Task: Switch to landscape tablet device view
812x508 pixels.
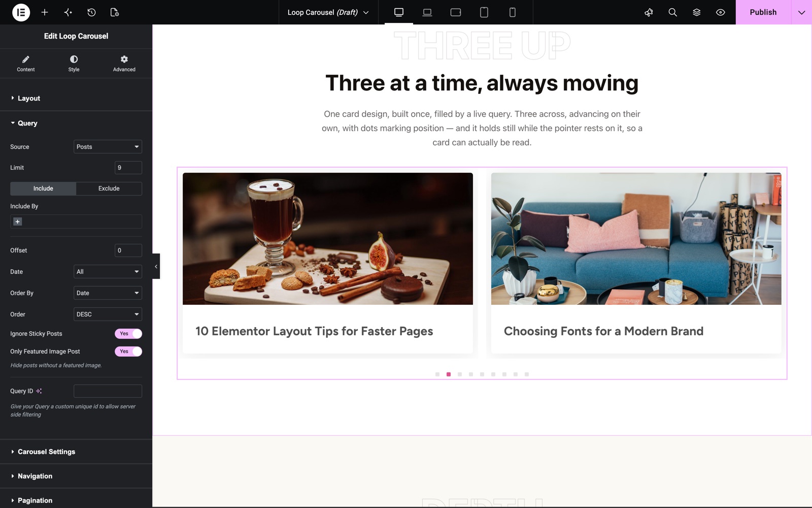Action: [456, 12]
